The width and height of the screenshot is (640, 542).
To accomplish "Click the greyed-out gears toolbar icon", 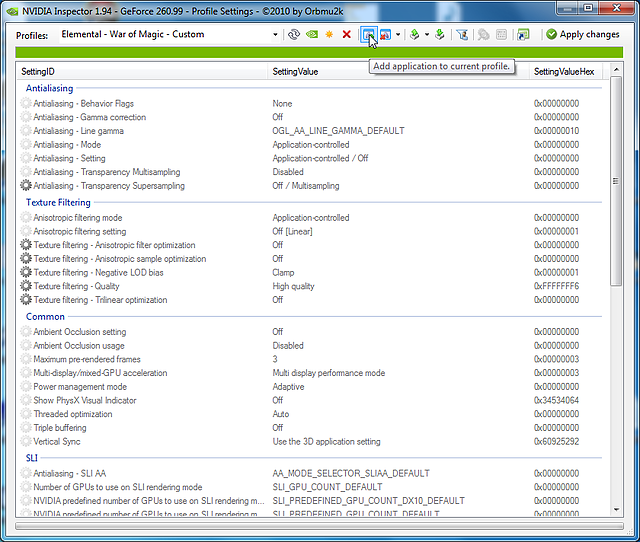I will [x=483, y=35].
